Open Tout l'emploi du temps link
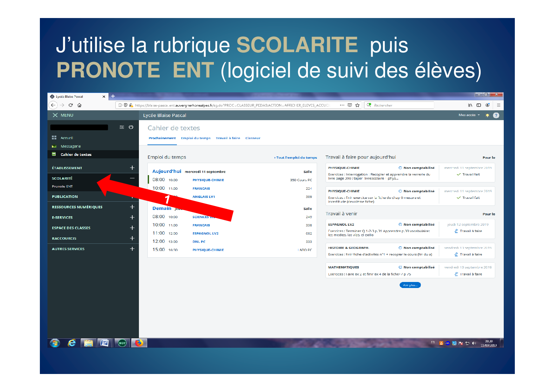The image size is (555, 392). click(296, 157)
